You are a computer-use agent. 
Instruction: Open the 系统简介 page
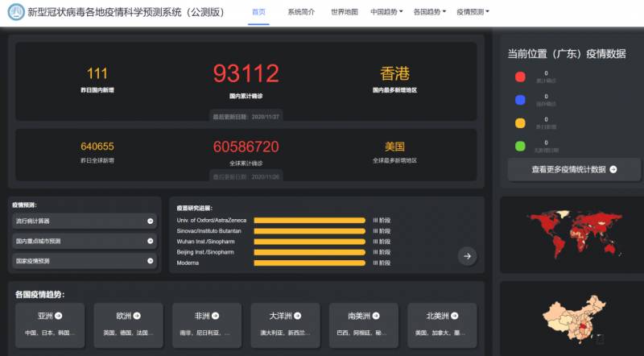pos(301,12)
